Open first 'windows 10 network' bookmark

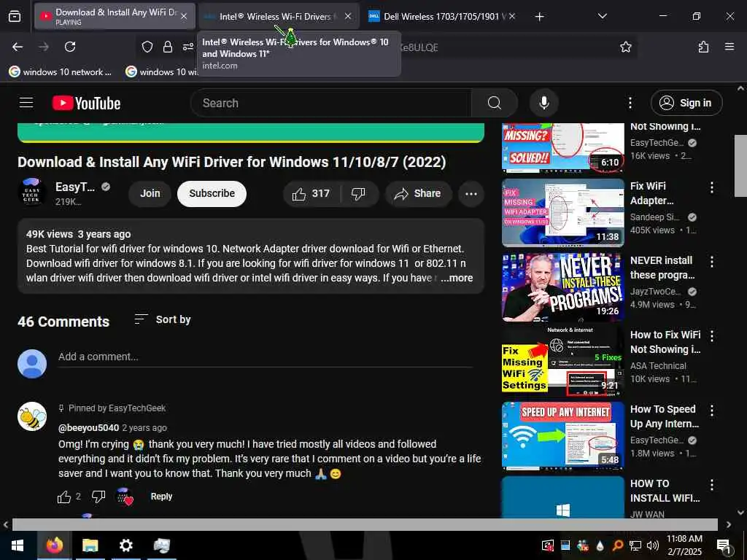61,72
